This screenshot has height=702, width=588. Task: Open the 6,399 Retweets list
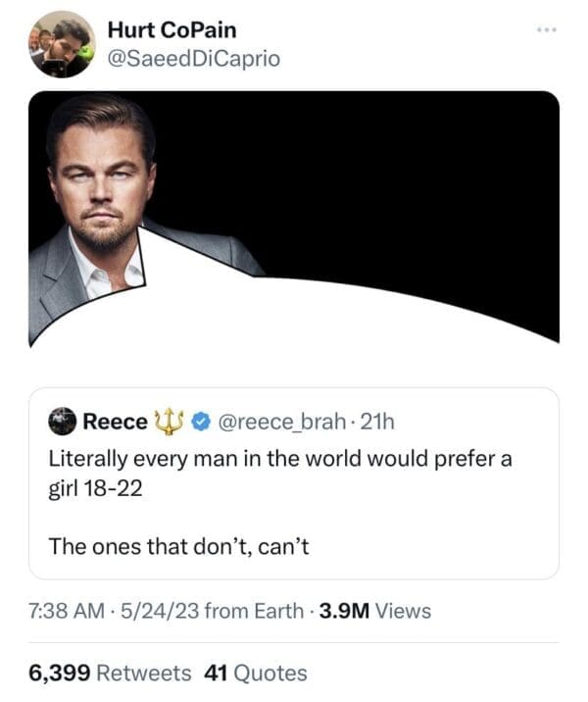[x=109, y=673]
